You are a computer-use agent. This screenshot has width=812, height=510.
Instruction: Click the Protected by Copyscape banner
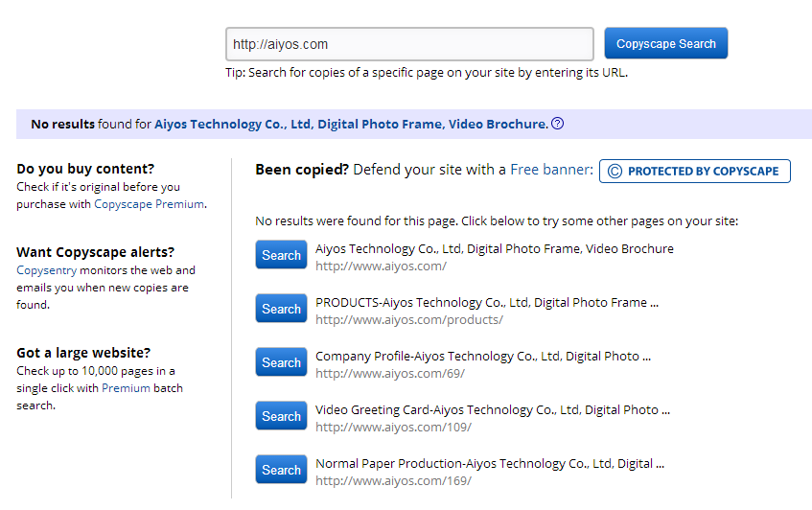[694, 171]
